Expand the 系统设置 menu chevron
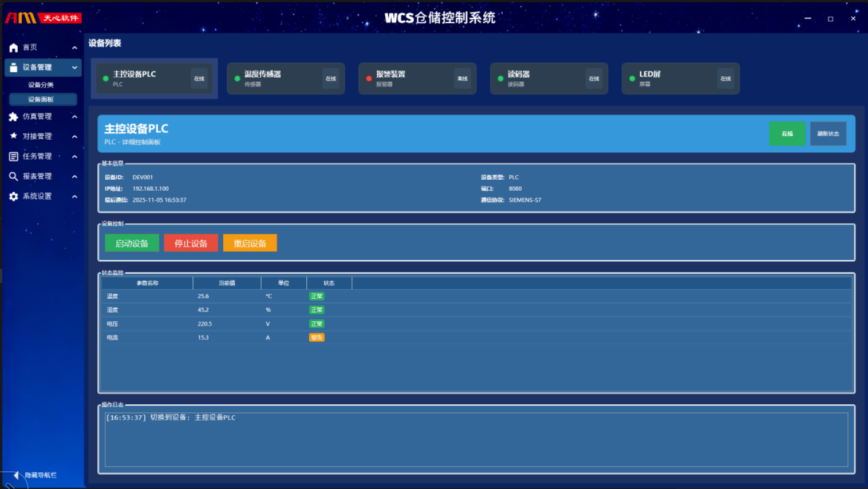This screenshot has height=489, width=868. pyautogui.click(x=74, y=196)
